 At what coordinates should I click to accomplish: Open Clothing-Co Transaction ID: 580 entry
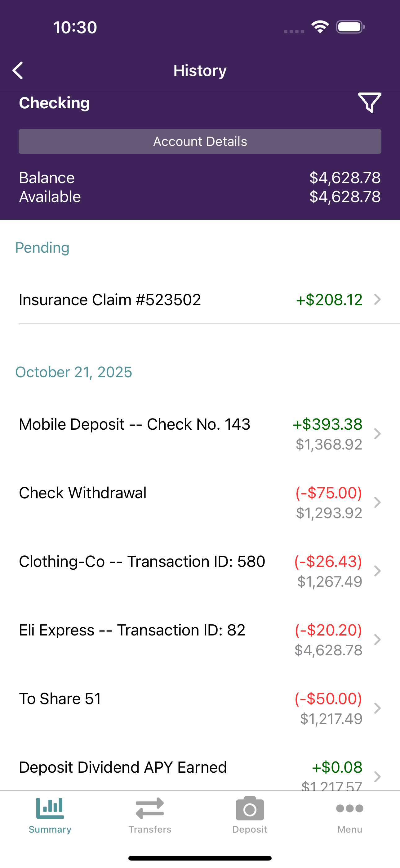coord(200,571)
